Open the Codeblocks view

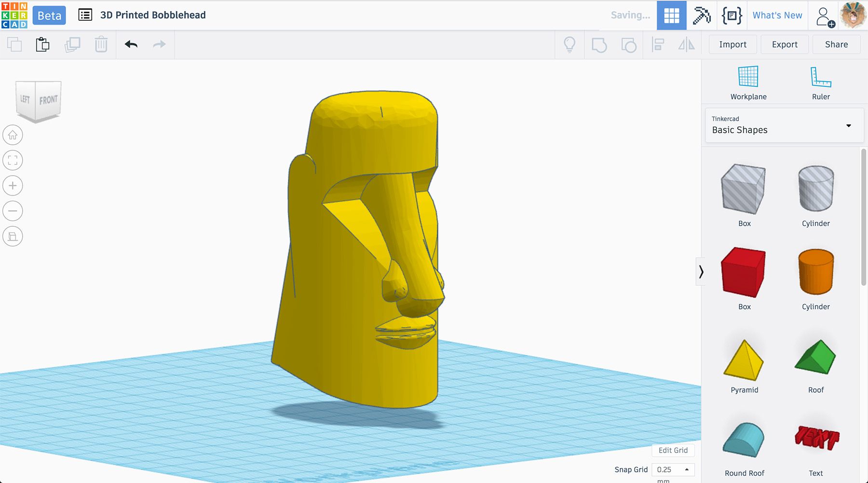pos(732,15)
